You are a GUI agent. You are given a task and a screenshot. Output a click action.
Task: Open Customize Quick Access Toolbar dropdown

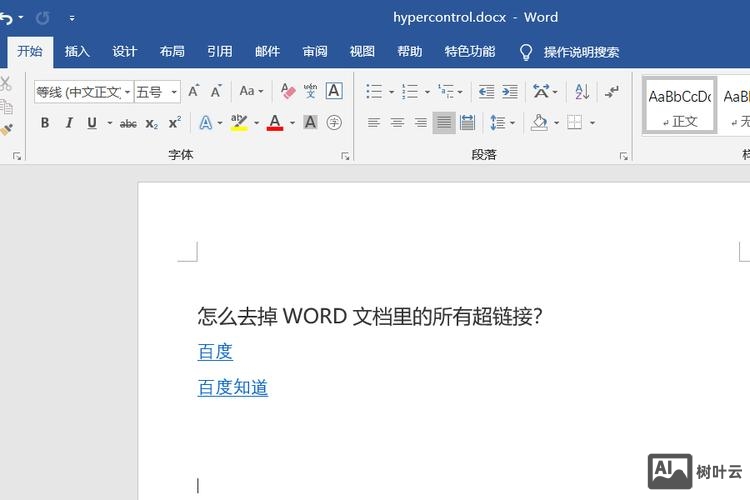pyautogui.click(x=72, y=18)
